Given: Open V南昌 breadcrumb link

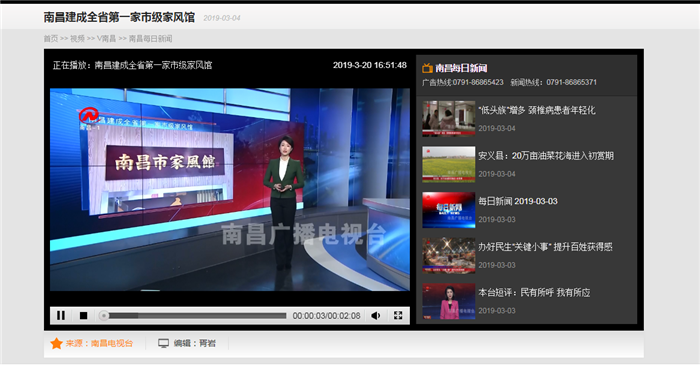Looking at the screenshot, I should point(106,38).
